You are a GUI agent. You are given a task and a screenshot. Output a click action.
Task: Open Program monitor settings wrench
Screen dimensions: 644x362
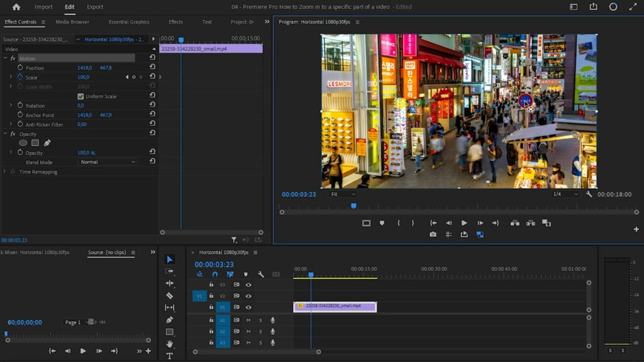point(589,194)
